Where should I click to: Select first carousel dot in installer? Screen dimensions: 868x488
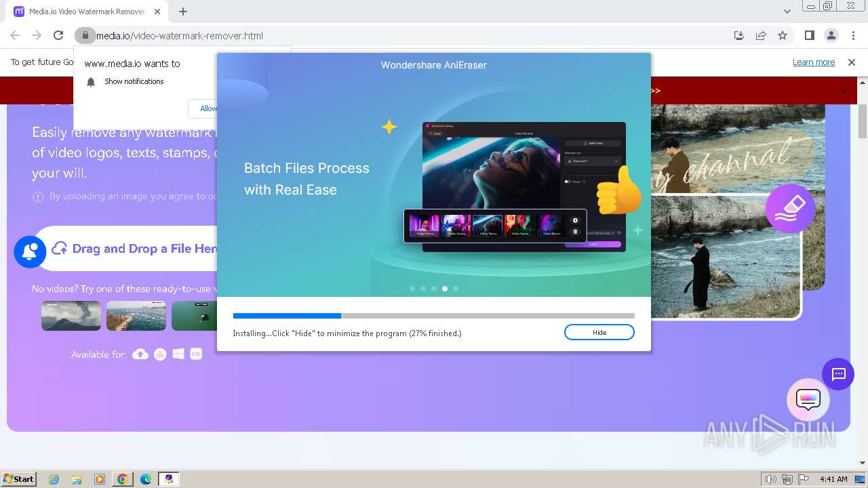[412, 289]
